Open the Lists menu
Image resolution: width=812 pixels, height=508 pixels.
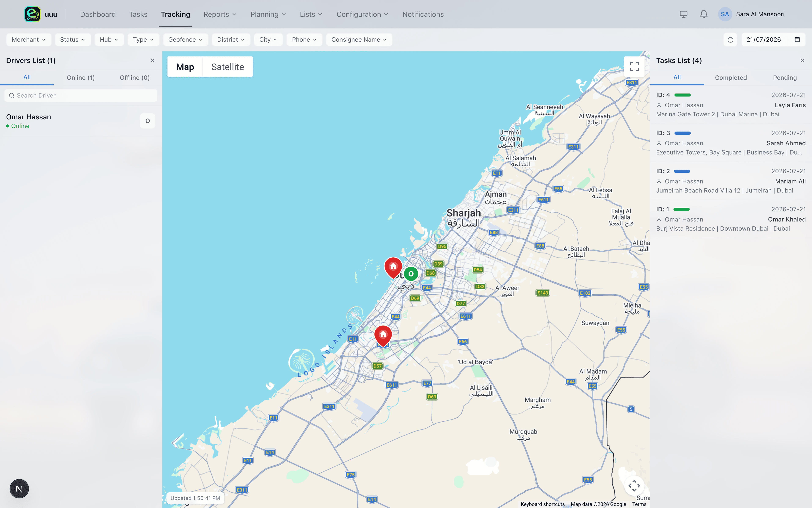(311, 14)
